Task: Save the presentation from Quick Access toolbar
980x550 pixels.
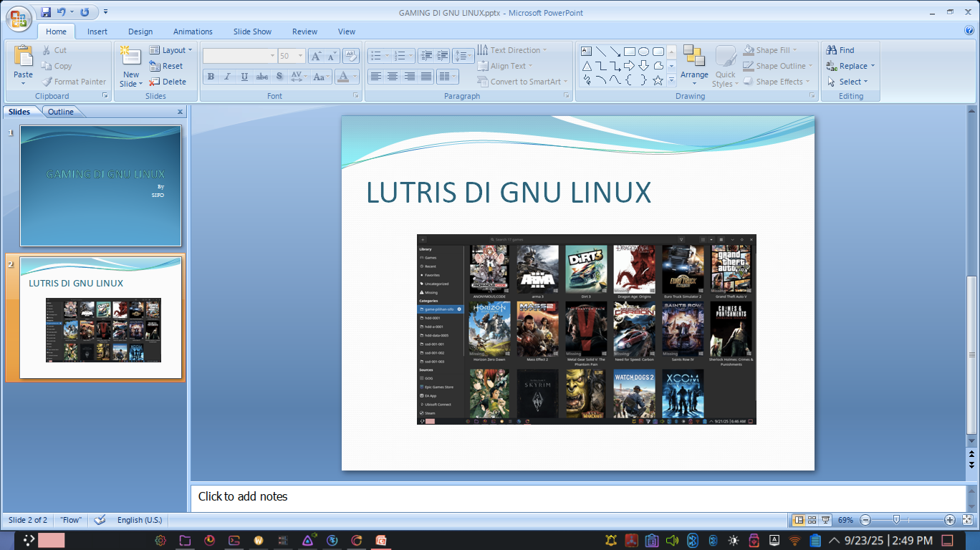Action: 46,12
